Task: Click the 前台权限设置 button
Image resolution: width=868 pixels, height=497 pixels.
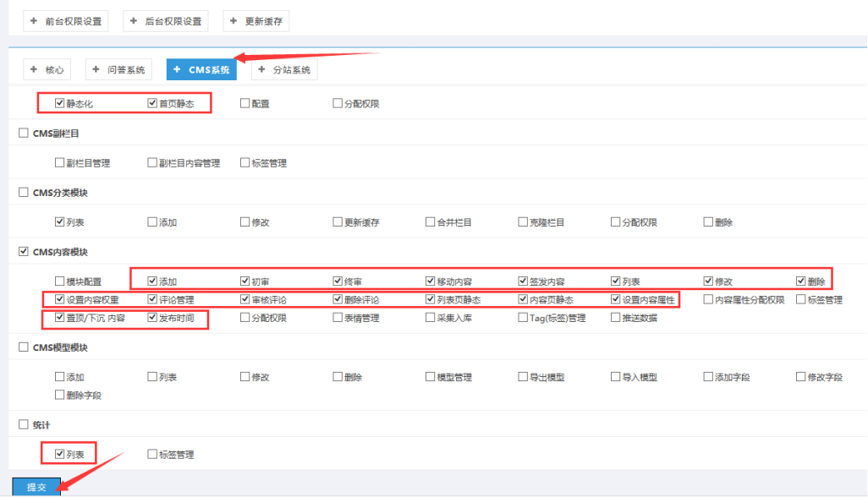Action: (x=66, y=21)
